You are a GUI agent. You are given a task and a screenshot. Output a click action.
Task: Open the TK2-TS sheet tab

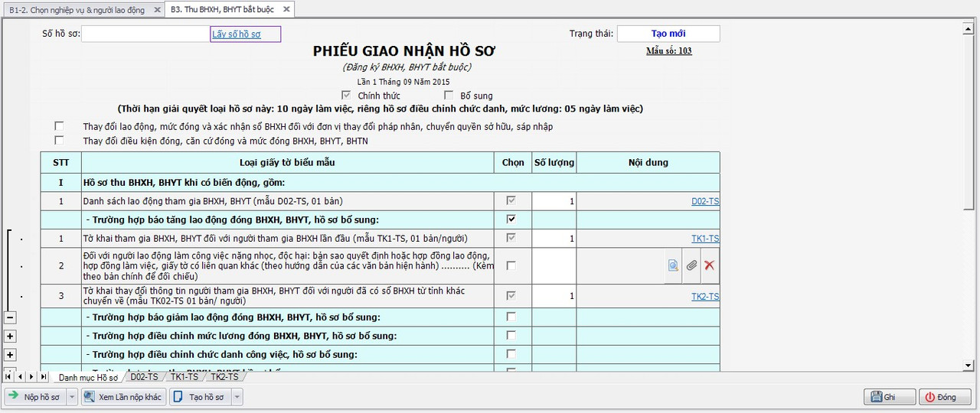pos(224,376)
